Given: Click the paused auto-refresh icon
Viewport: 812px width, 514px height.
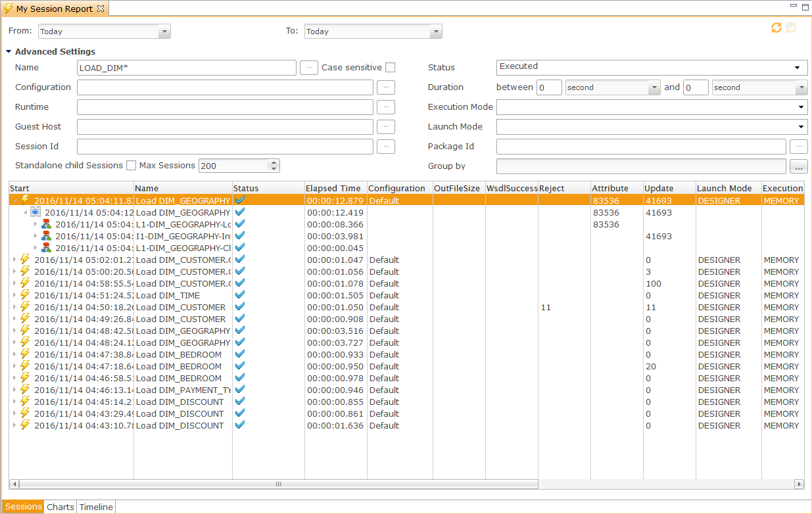Looking at the screenshot, I should pos(791,28).
